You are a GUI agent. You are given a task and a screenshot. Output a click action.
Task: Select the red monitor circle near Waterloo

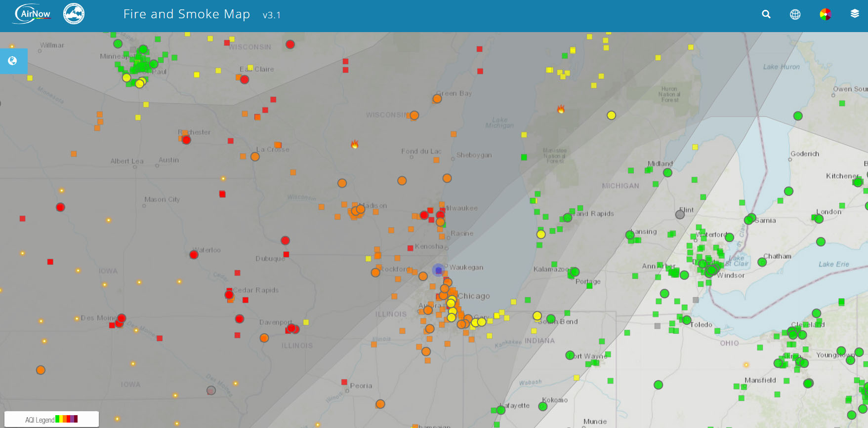194,255
